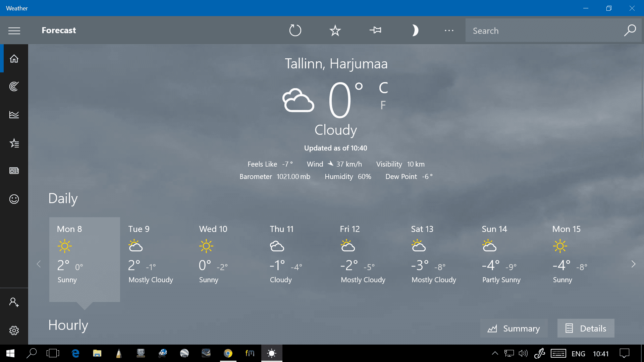Refresh the weather forecast
This screenshot has height=362, width=644.
(x=295, y=31)
